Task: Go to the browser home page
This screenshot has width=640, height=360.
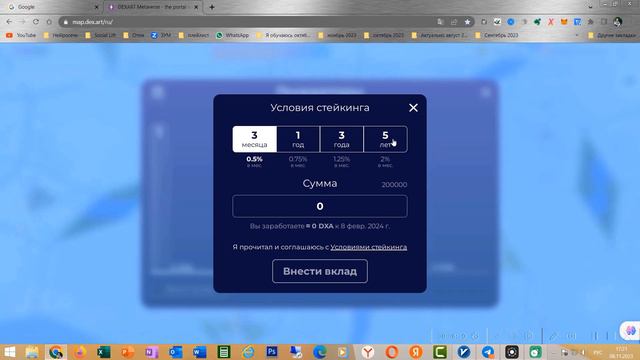Action: (x=49, y=22)
